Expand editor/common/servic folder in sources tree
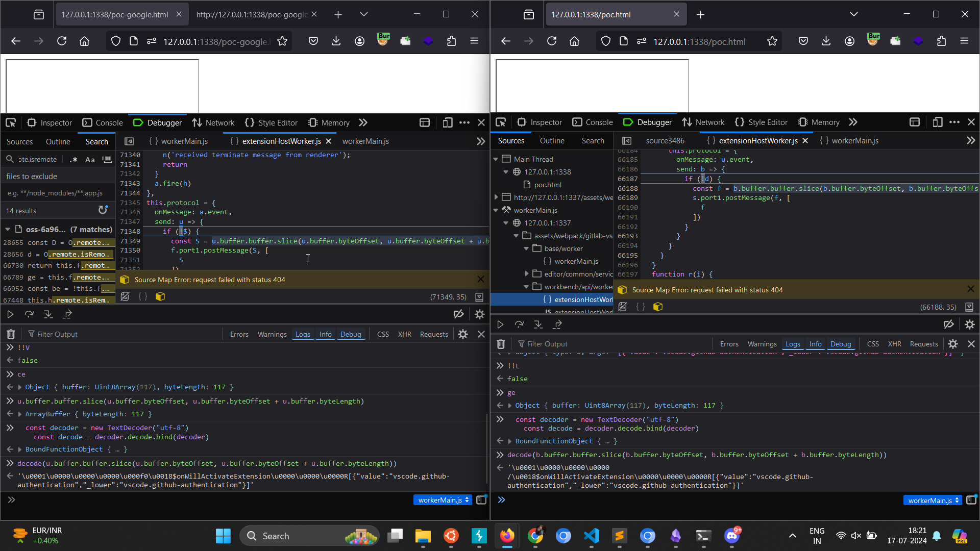 [x=526, y=274]
